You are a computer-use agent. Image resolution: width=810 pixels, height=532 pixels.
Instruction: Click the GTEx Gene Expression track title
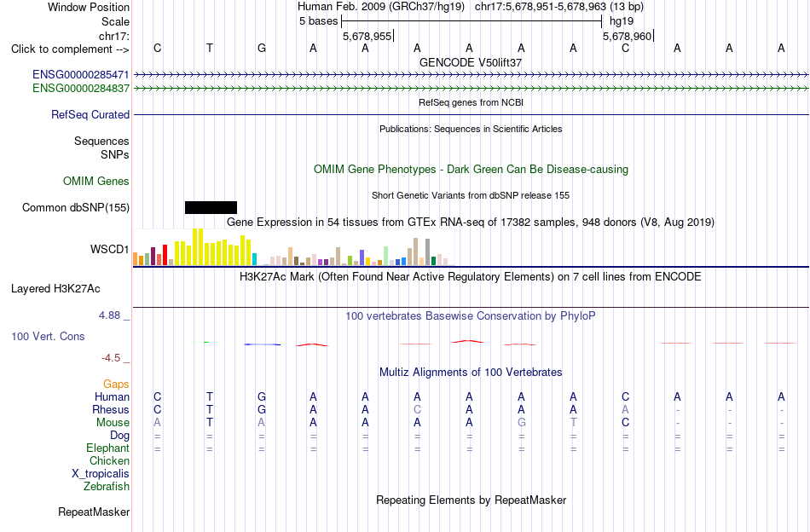(x=471, y=223)
